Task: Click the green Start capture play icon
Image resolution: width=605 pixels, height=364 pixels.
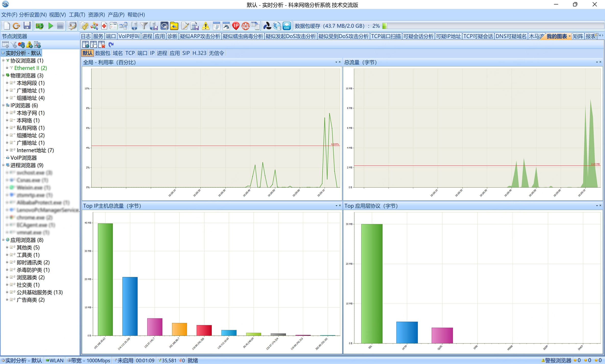Action: click(x=51, y=26)
